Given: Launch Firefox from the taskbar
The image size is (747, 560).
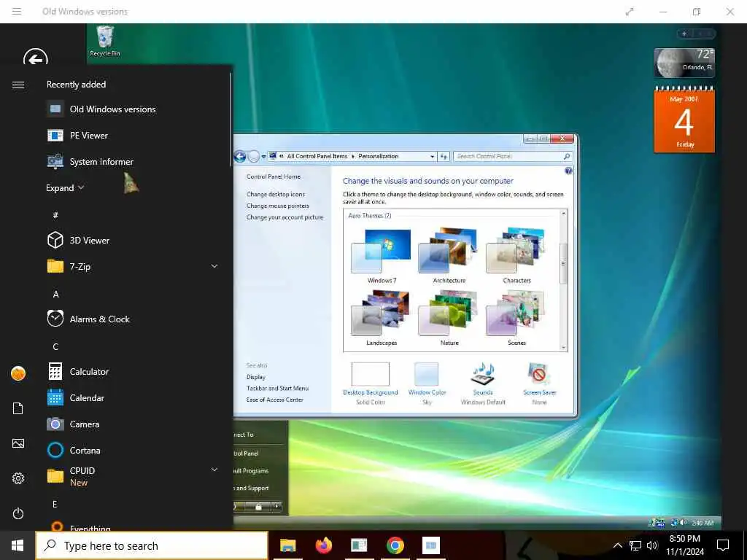Looking at the screenshot, I should (323, 545).
